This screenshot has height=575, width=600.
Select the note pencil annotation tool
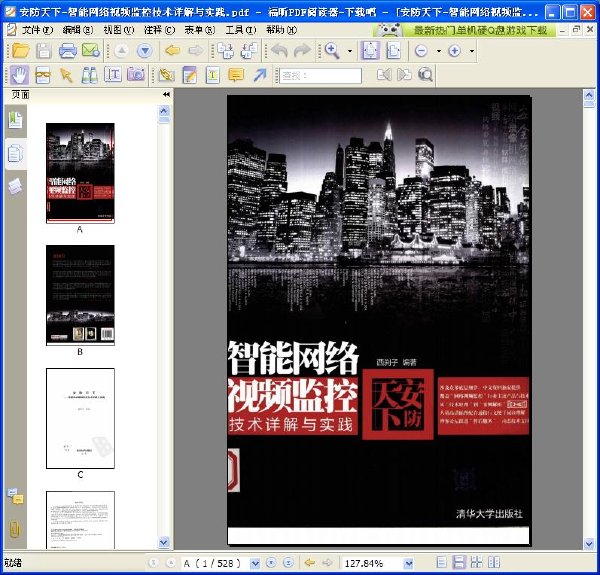(x=190, y=75)
